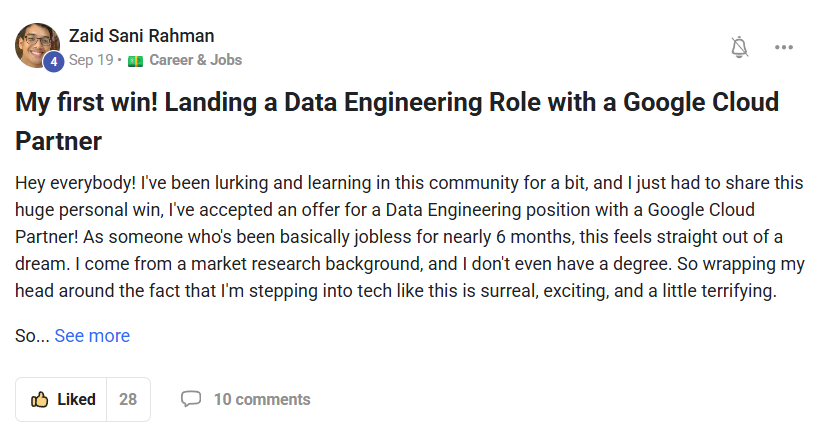Open the Zaid Sani Rahman author name
Image resolution: width=826 pixels, height=429 pixels.
point(141,36)
